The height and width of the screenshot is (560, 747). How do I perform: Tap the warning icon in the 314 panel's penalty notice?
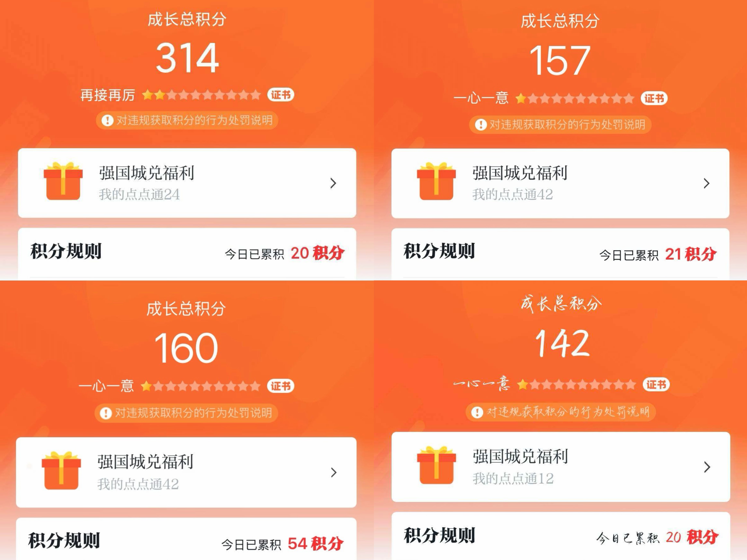pyautogui.click(x=107, y=121)
